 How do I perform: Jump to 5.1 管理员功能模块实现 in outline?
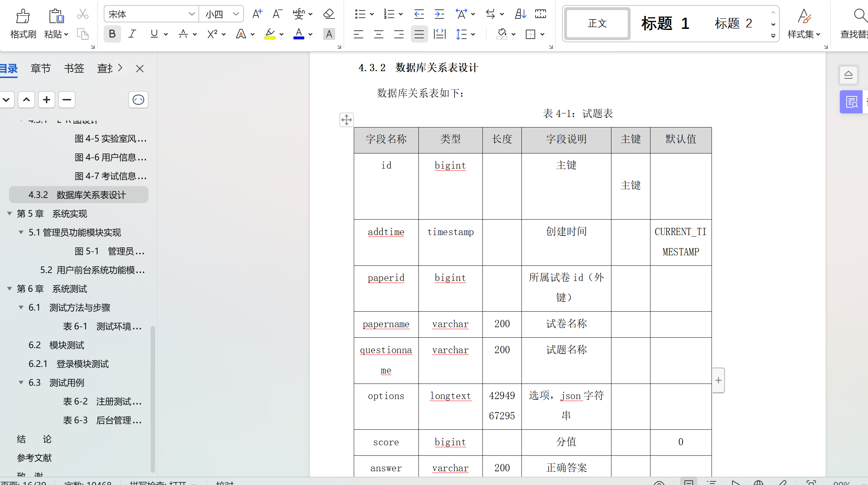pos(74,232)
